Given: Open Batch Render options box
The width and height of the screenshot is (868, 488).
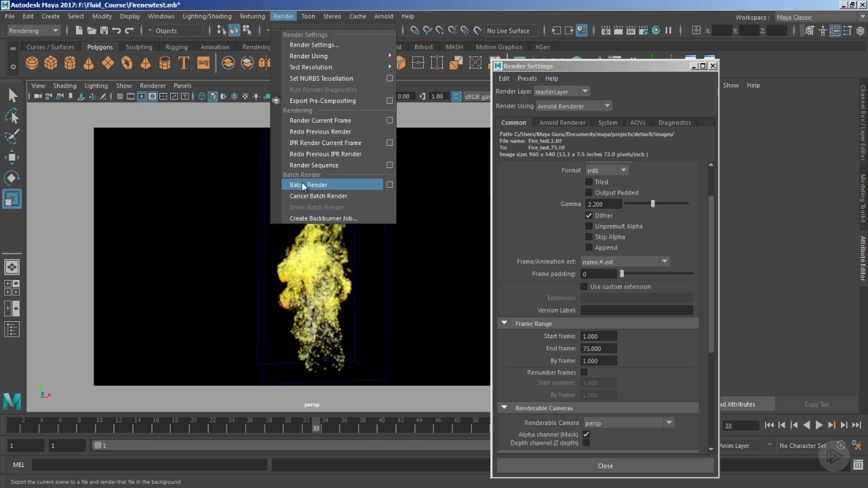Looking at the screenshot, I should (389, 184).
